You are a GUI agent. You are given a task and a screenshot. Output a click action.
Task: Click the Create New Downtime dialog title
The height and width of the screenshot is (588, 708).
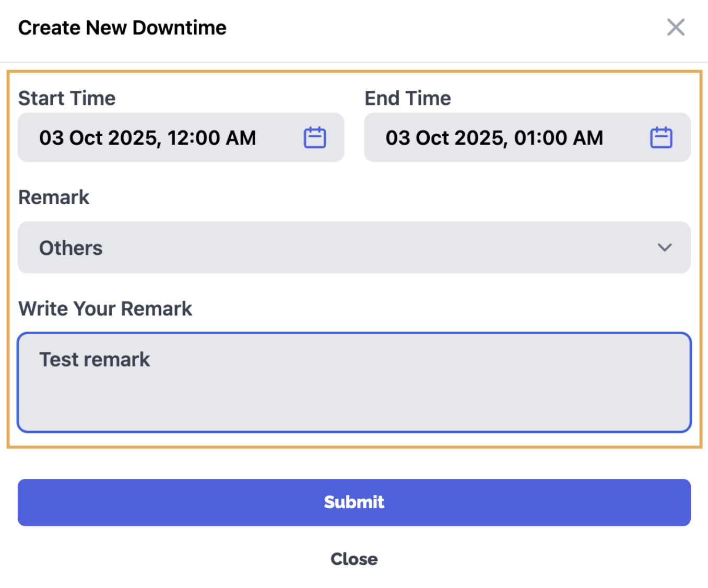click(x=123, y=27)
